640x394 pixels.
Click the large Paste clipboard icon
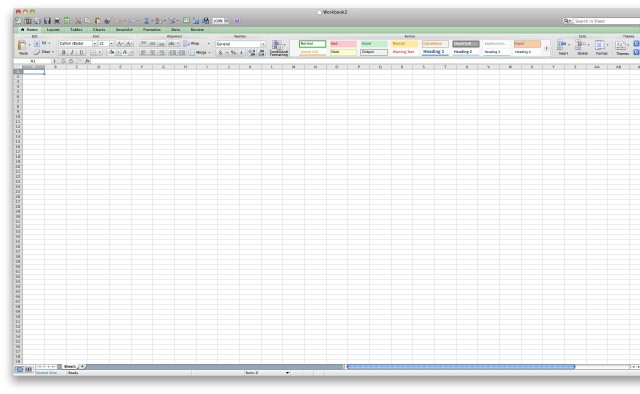pyautogui.click(x=22, y=46)
